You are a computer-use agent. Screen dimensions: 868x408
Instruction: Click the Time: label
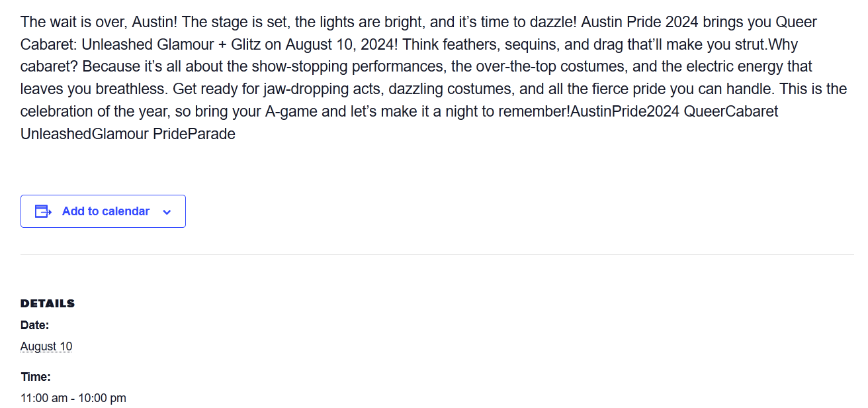pos(36,377)
